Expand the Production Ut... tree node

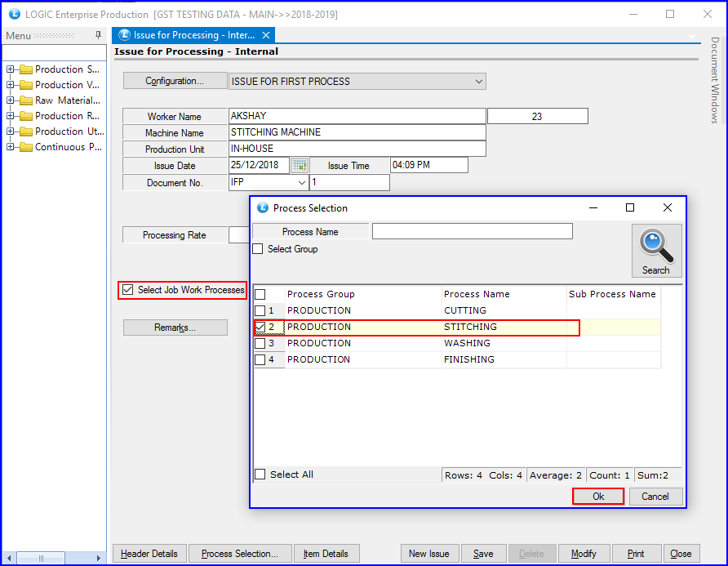point(11,131)
